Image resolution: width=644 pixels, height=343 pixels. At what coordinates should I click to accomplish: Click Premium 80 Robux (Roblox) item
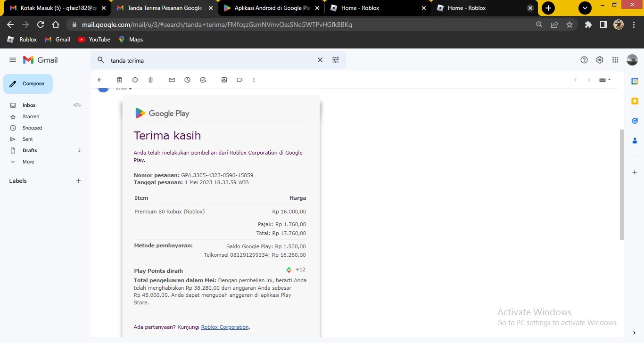[170, 212]
